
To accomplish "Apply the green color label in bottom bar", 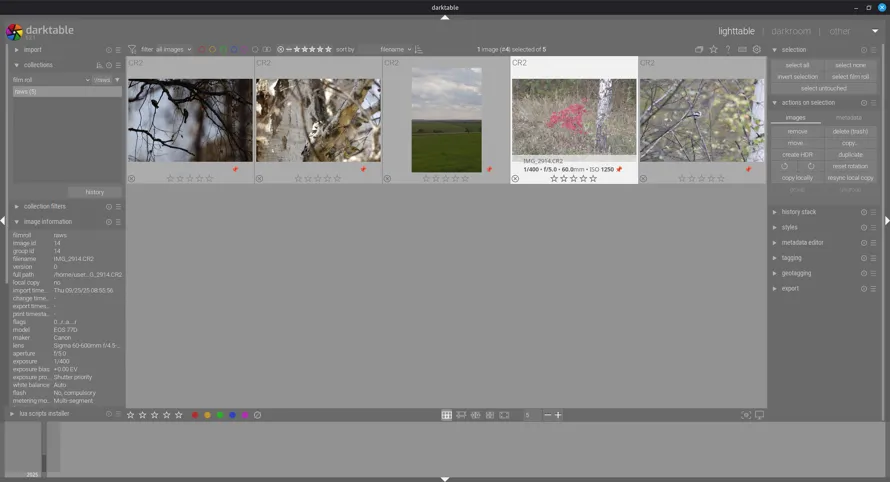I will tap(220, 415).
